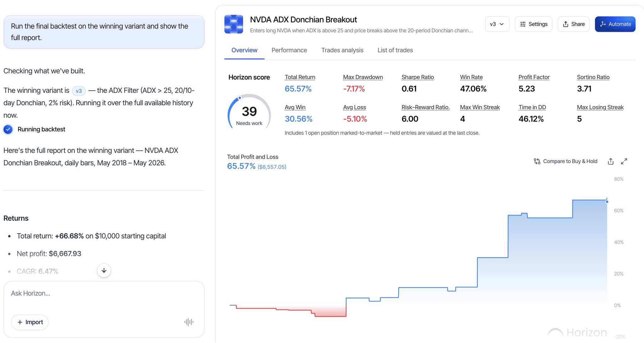Click the Sharpe Ratio metric label
Viewport: 644px width, 343px height.
pyautogui.click(x=418, y=77)
